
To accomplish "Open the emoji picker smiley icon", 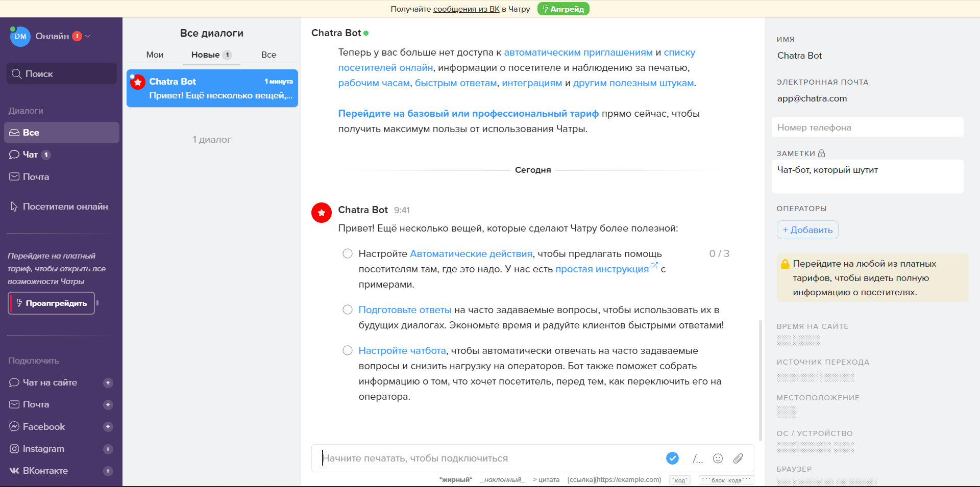I will point(718,458).
